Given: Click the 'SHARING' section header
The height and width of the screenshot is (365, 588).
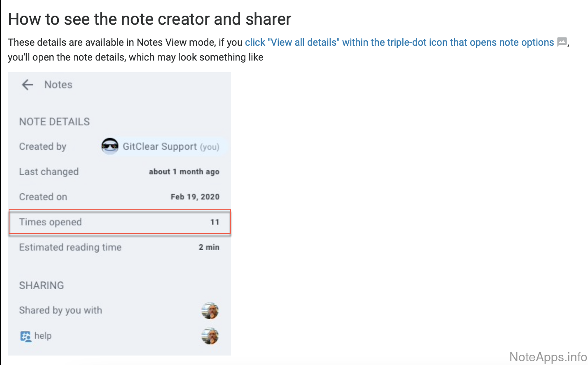Looking at the screenshot, I should pyautogui.click(x=42, y=285).
